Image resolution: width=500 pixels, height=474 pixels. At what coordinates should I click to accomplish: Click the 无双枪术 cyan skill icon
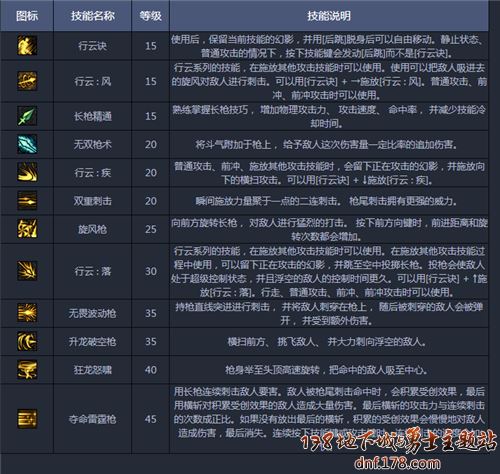pos(27,144)
